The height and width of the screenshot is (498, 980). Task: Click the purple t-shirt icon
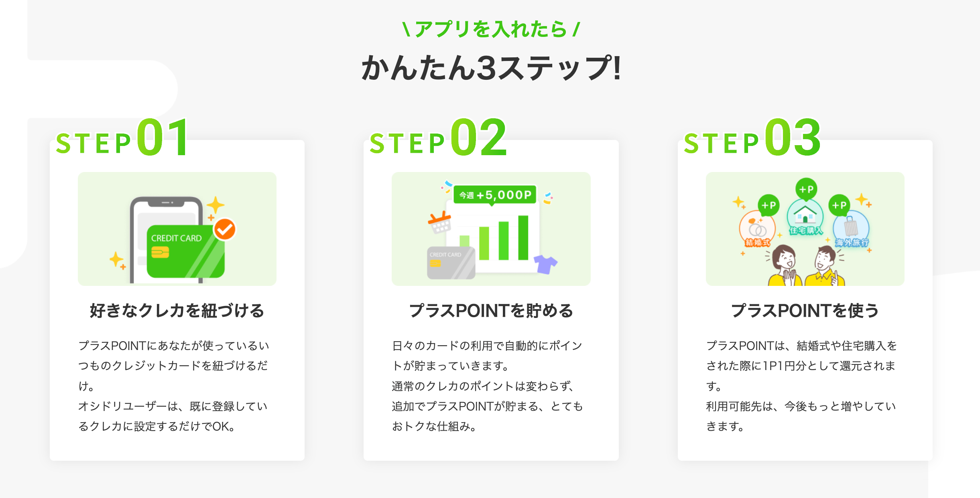point(545,264)
